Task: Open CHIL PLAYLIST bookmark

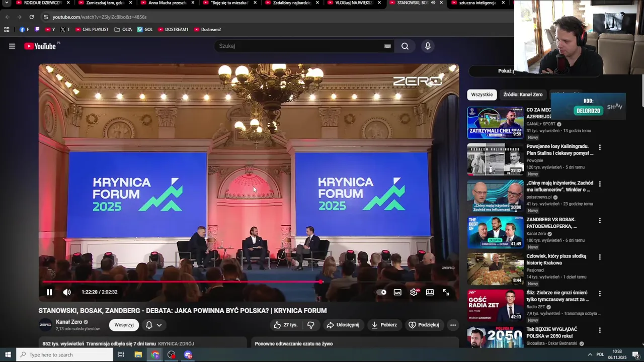Action: click(92, 30)
